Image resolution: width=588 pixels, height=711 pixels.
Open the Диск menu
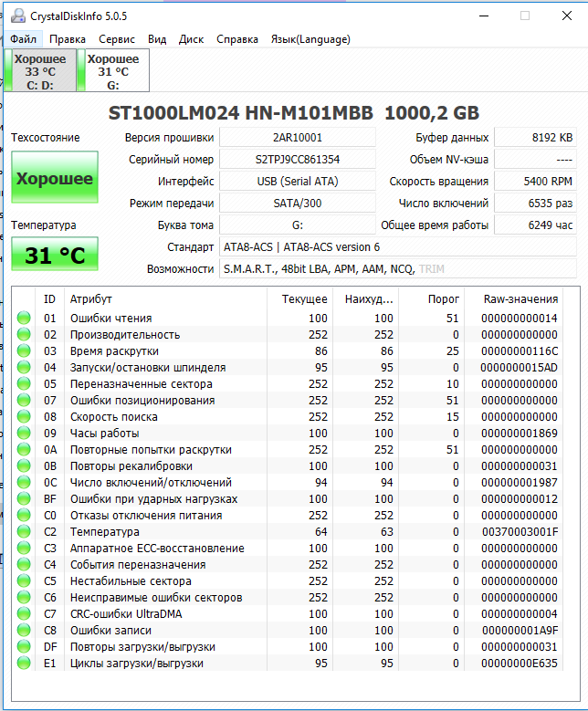[191, 39]
